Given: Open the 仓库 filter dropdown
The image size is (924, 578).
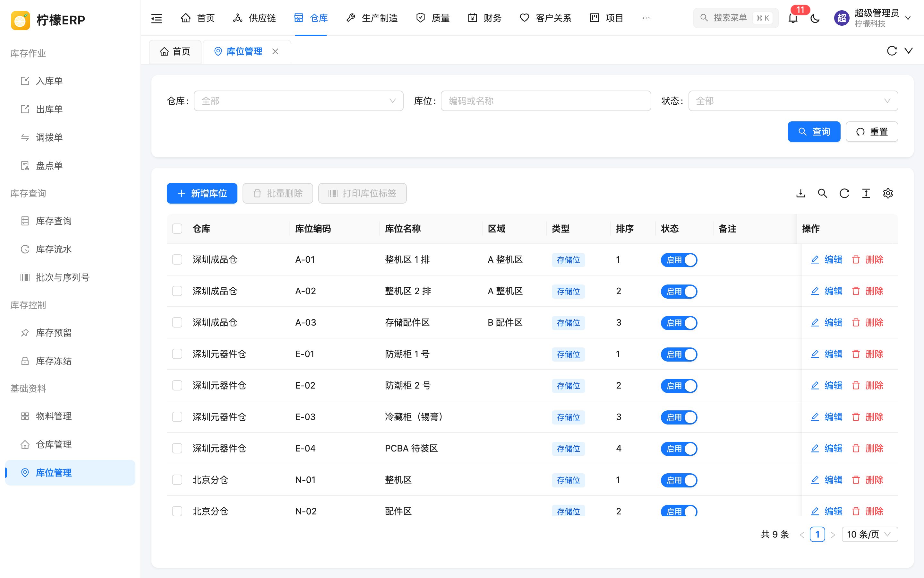Looking at the screenshot, I should pyautogui.click(x=299, y=101).
